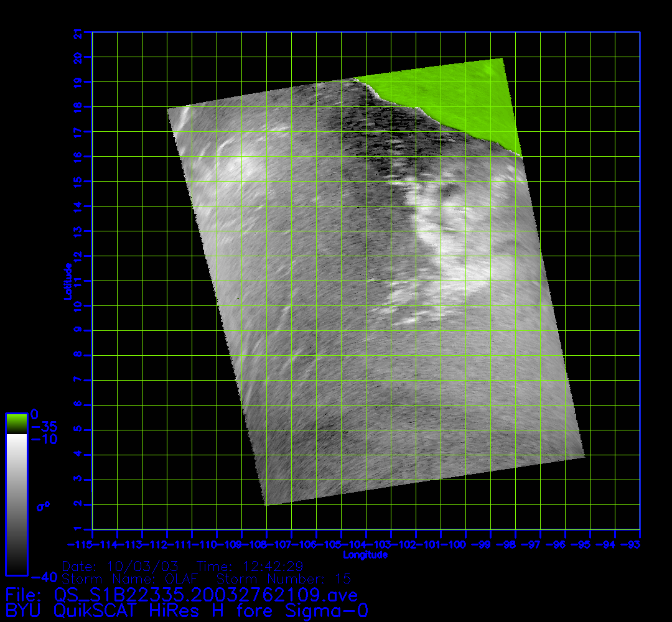Click the file name QS_S1B22335.20032762109.ave
672x622 pixels.
[206, 595]
